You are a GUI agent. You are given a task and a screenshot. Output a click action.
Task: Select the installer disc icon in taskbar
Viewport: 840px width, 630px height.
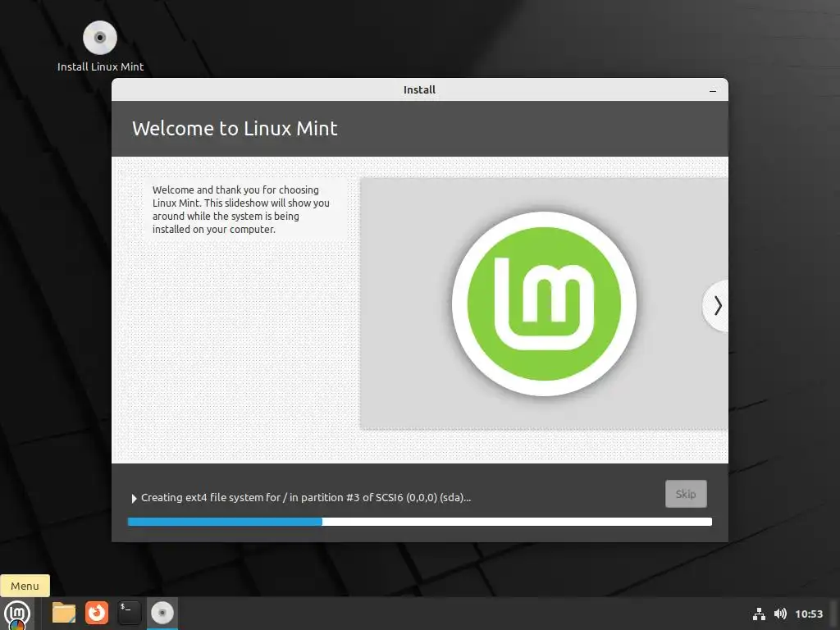click(162, 613)
